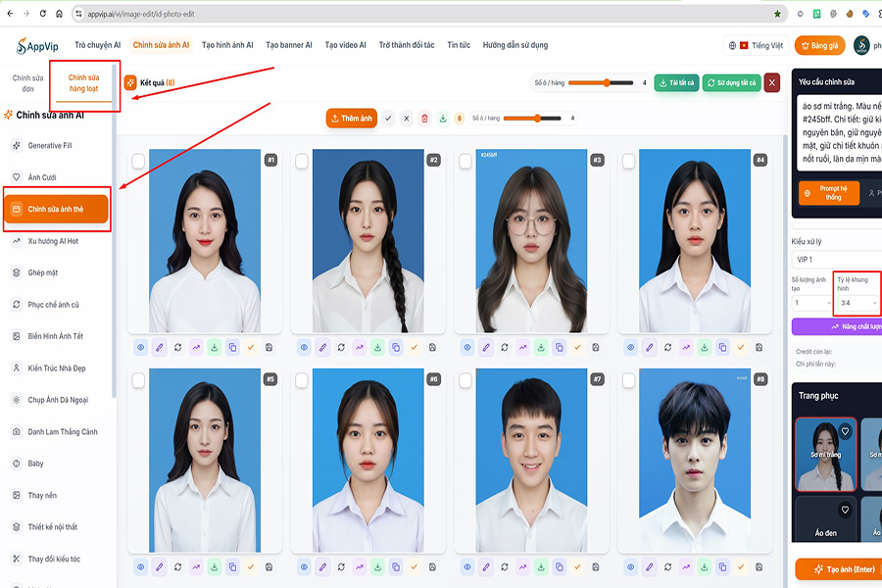Open the Tạo video AI menu
The image size is (882, 588).
345,45
